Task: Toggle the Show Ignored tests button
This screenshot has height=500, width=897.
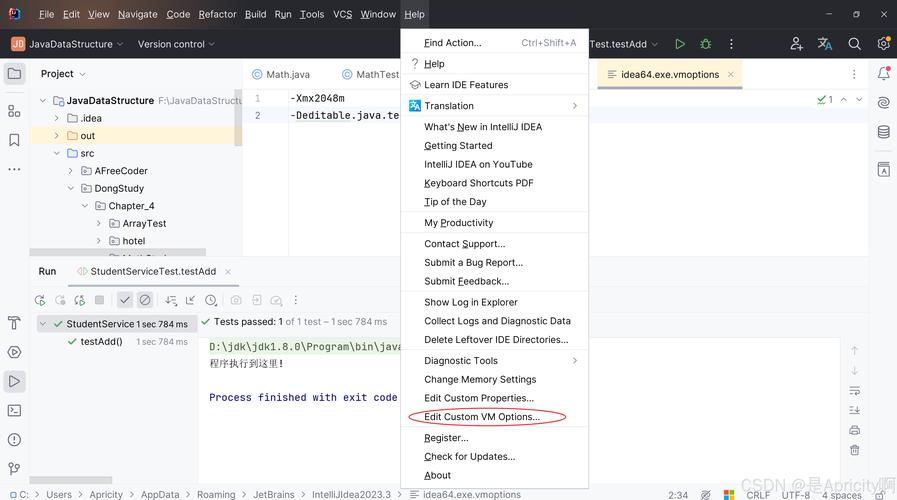Action: point(145,300)
